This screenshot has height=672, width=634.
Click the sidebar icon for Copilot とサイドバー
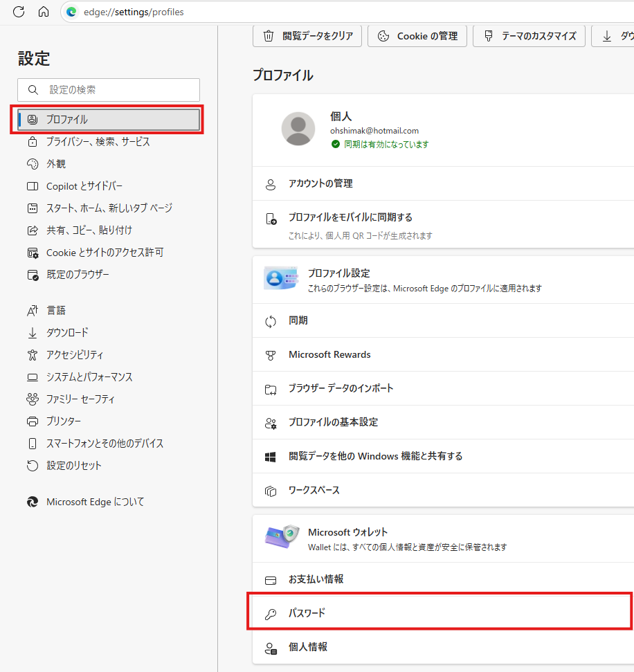[x=33, y=186]
